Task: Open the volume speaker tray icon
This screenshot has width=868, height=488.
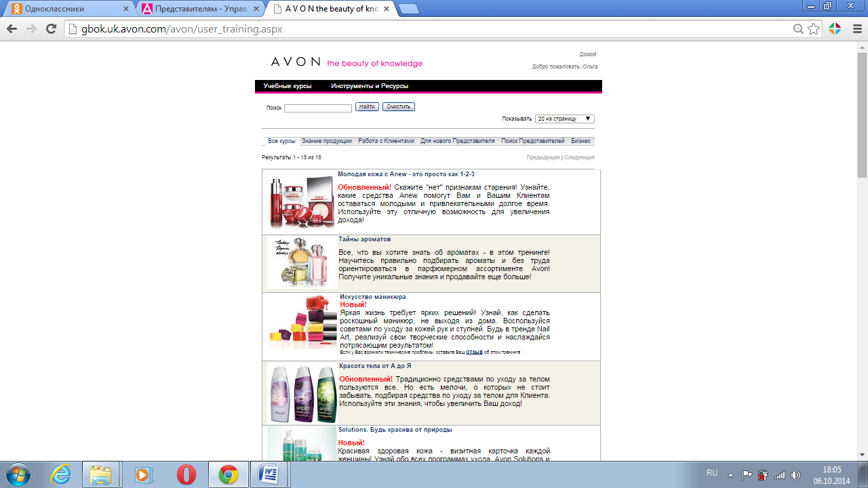Action: click(x=796, y=474)
